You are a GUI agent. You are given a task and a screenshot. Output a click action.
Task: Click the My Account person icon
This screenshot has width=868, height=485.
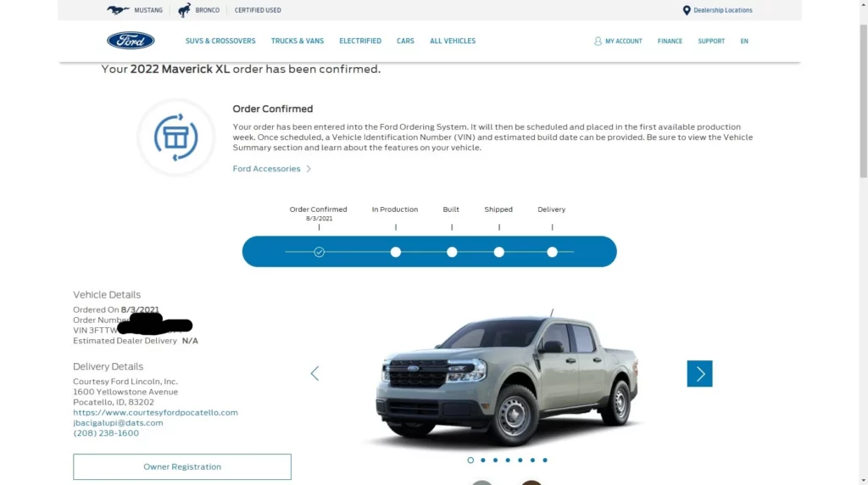(x=598, y=41)
